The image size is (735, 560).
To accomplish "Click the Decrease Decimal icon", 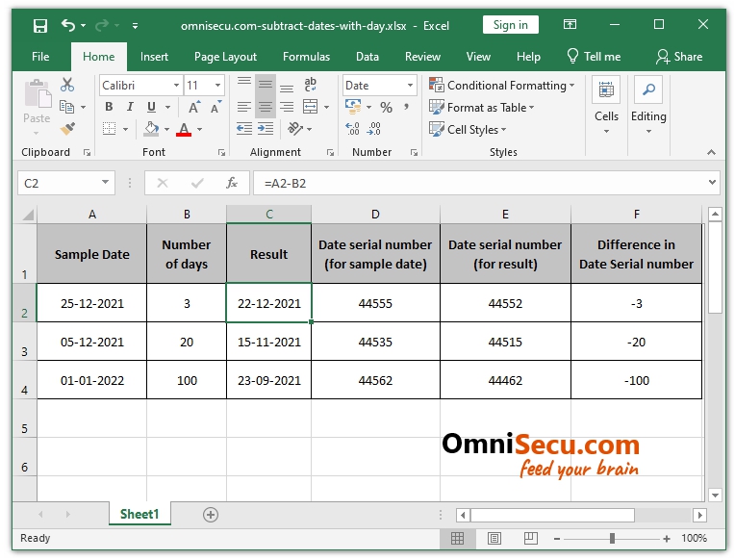I will pos(374,129).
